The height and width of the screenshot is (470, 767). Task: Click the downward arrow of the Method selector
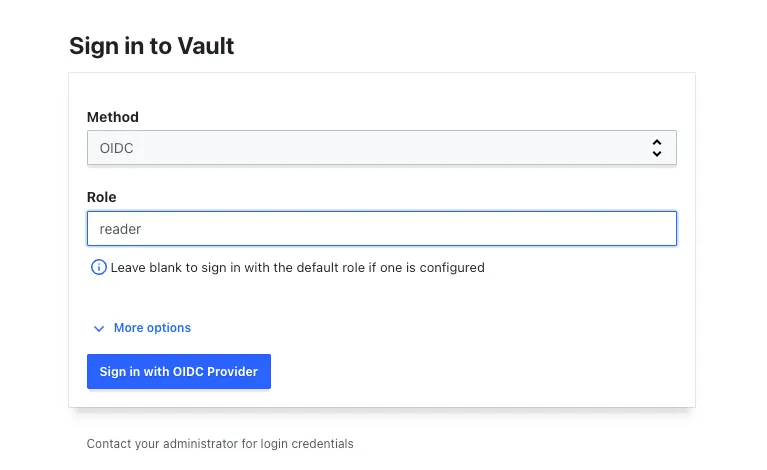coord(657,154)
